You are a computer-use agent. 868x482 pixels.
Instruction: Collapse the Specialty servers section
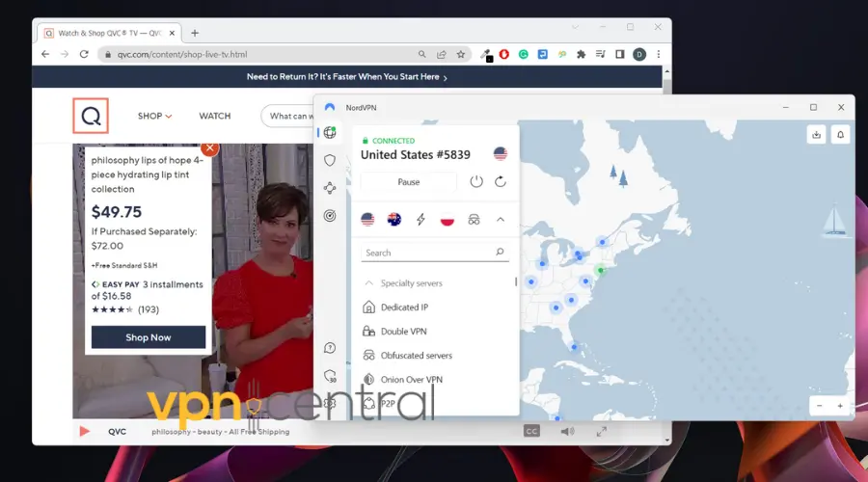click(368, 282)
